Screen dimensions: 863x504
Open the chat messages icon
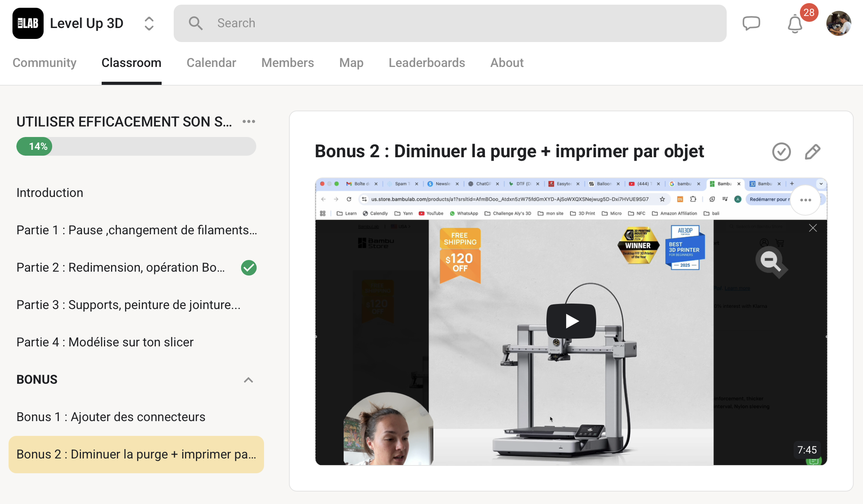click(x=751, y=23)
